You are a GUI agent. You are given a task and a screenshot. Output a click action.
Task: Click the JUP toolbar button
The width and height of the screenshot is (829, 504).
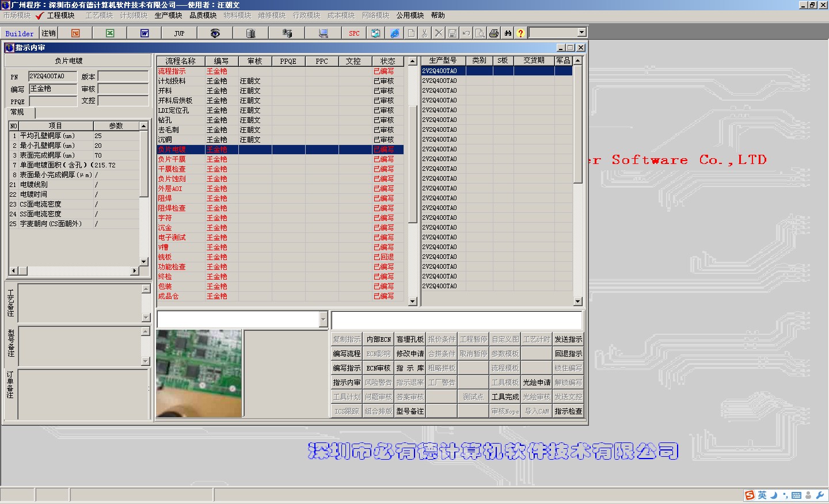[179, 33]
